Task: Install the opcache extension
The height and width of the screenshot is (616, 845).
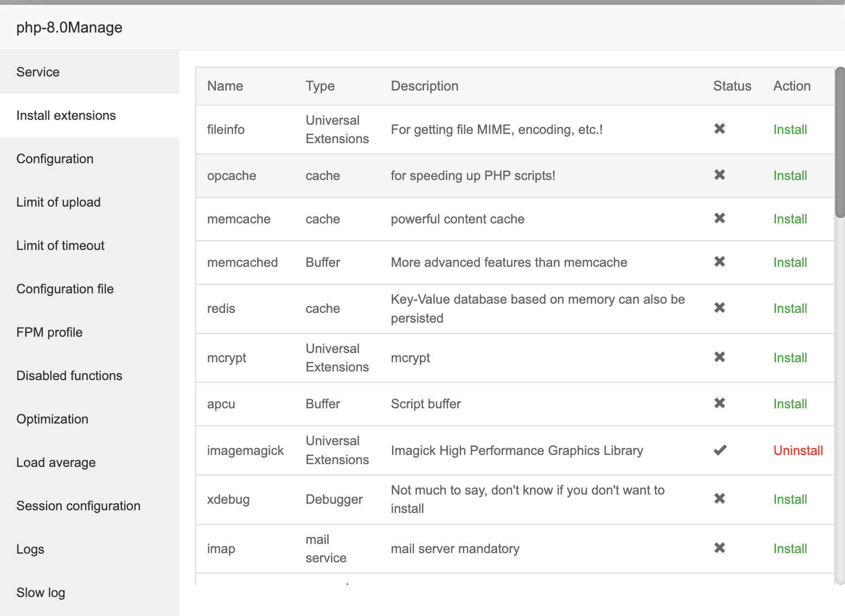Action: tap(790, 176)
